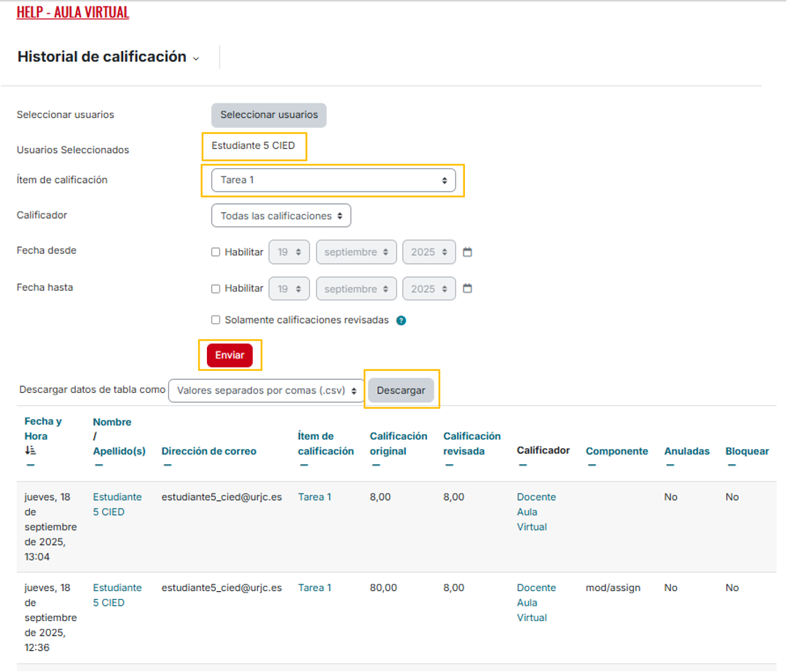Select the 12:36 row date text
787x672 pixels.
click(x=51, y=618)
